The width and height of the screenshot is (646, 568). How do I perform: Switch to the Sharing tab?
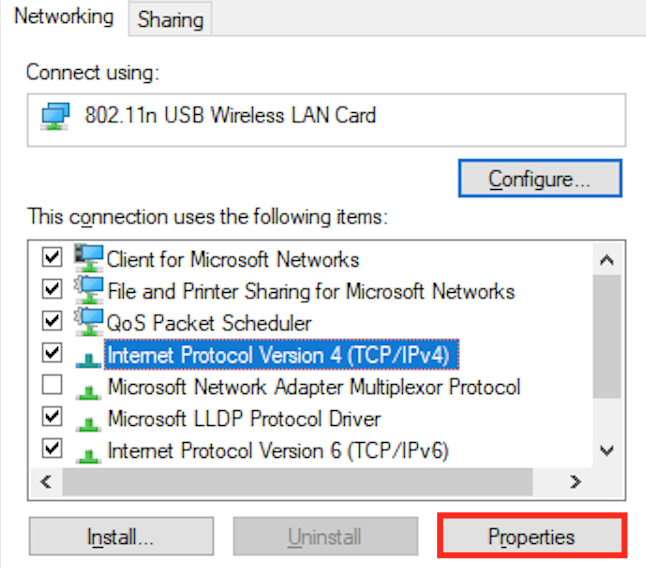click(x=170, y=19)
